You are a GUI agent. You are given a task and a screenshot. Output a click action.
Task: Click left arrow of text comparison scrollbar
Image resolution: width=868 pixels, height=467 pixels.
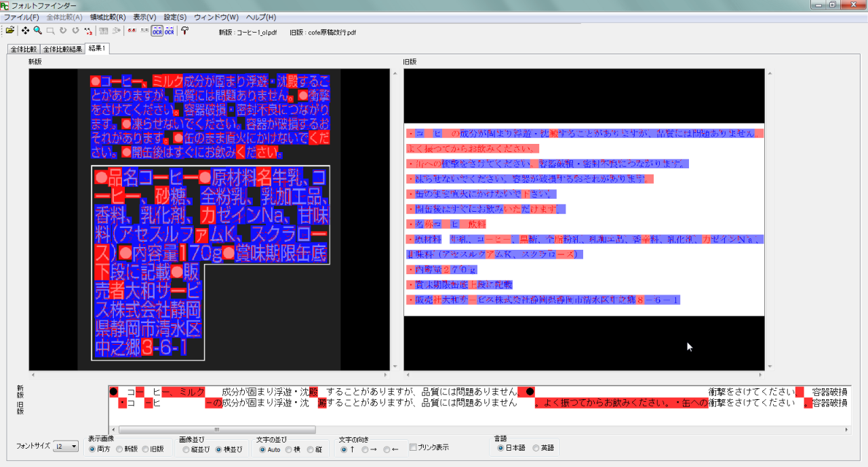point(113,430)
